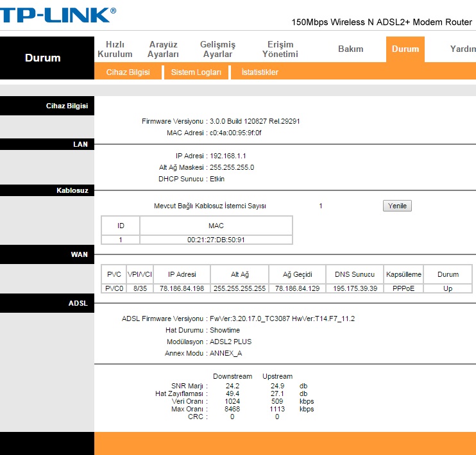
Task: Click upstream data rate 509
Action: (x=277, y=401)
